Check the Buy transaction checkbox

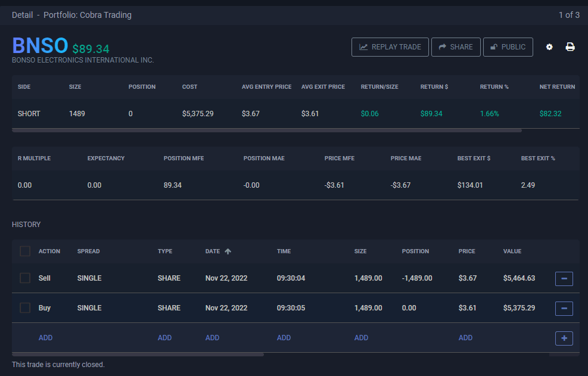click(x=25, y=308)
